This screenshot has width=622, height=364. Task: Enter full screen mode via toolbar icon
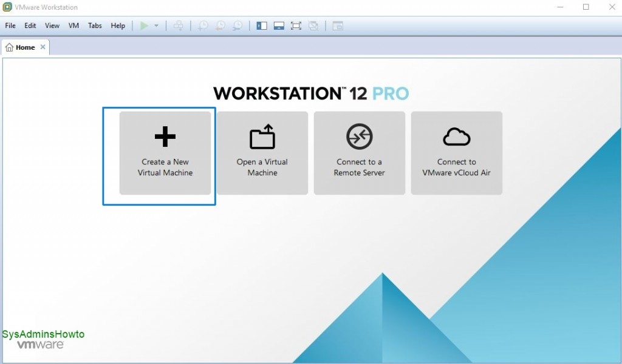coord(296,25)
